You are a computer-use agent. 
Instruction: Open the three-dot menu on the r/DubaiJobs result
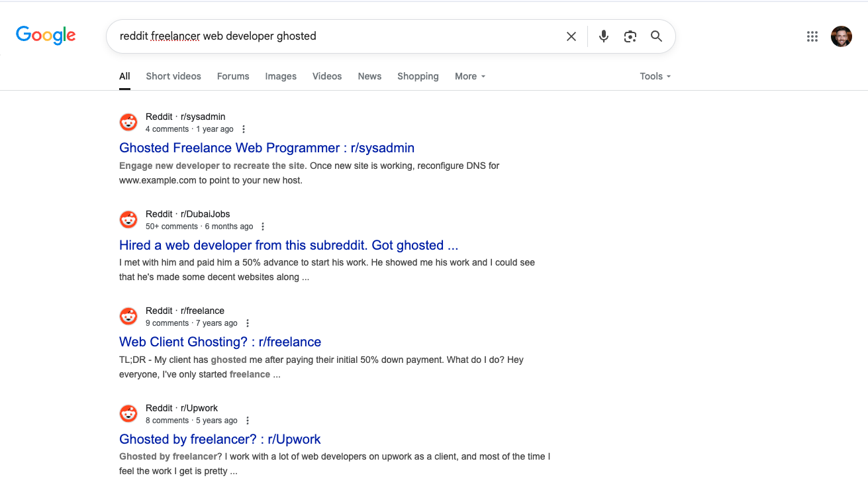(x=262, y=226)
